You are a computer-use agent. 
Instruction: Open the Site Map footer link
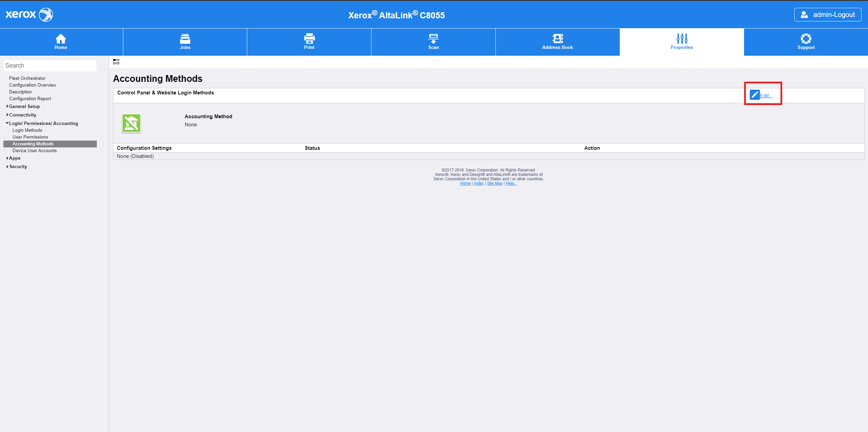click(x=494, y=183)
